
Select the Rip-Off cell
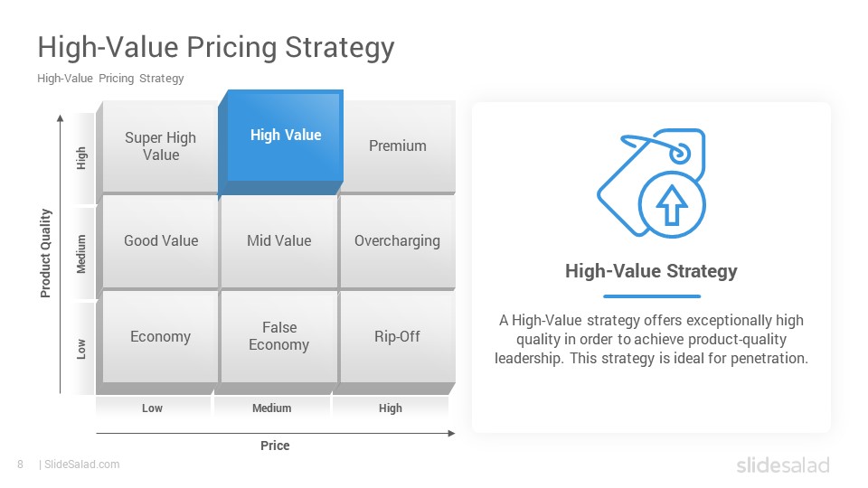tap(398, 336)
